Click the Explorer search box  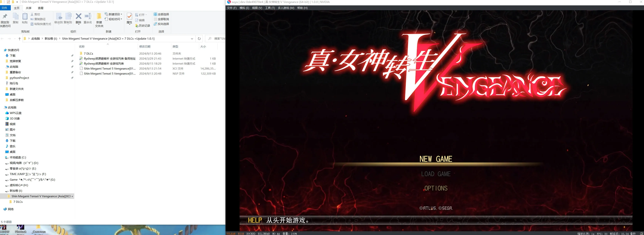pyautogui.click(x=215, y=38)
